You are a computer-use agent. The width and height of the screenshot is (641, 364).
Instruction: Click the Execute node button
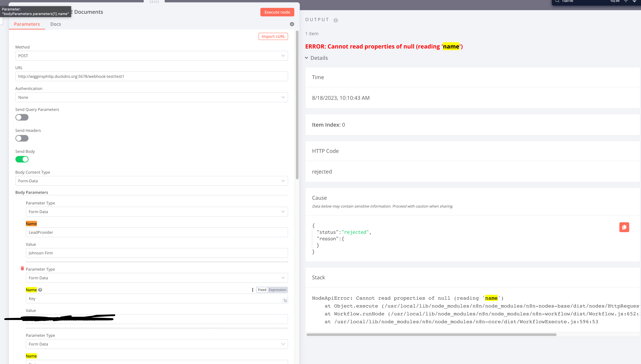point(277,12)
